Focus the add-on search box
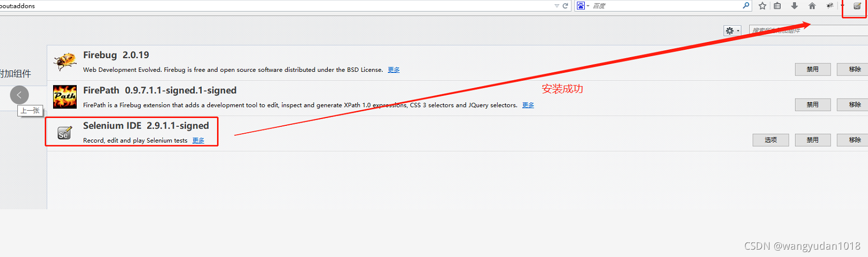 808,31
